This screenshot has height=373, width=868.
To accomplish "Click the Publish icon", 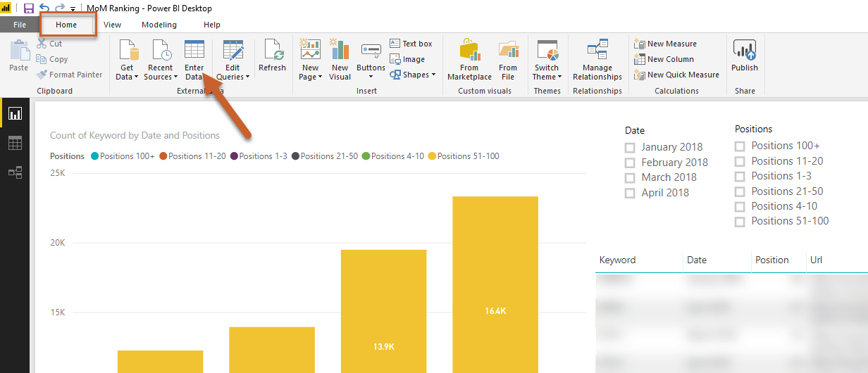I will [744, 51].
